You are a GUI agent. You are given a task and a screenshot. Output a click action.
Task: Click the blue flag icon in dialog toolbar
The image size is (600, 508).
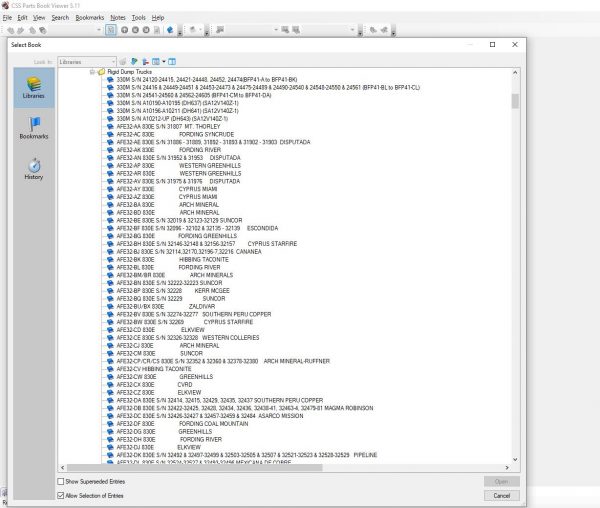point(134,62)
